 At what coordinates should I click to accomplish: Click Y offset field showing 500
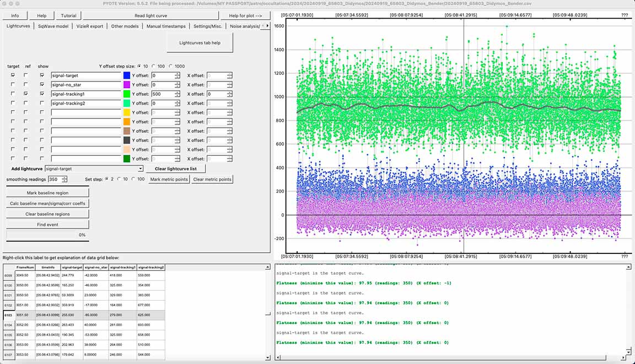point(163,94)
